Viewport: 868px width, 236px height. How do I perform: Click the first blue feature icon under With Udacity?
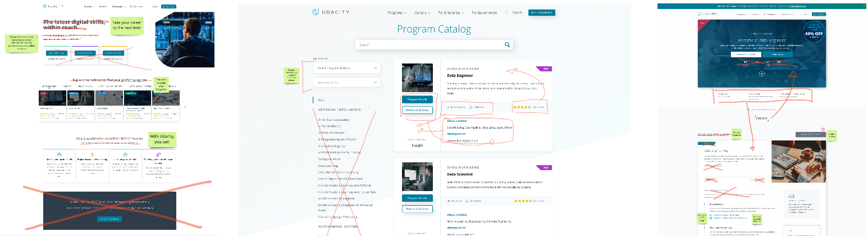coord(60,154)
